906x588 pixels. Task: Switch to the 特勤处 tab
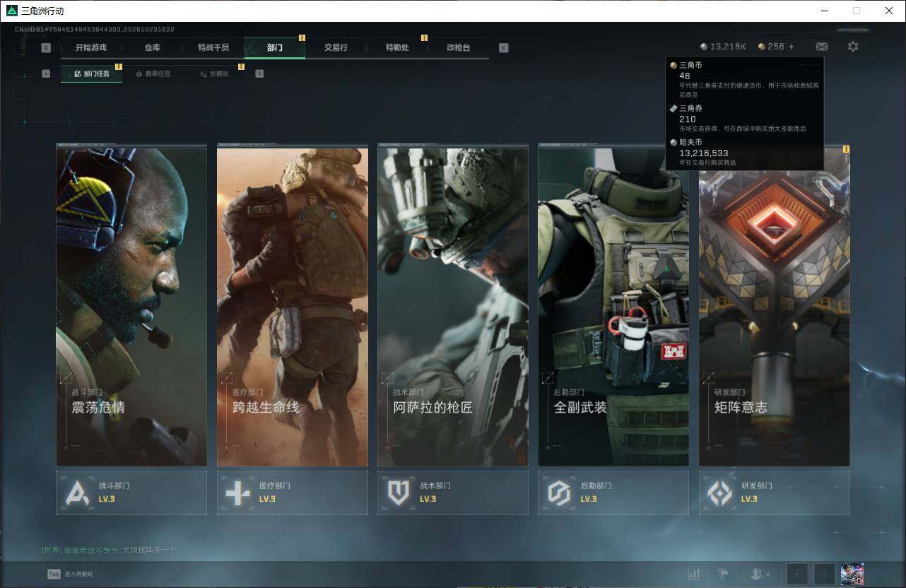click(x=397, y=47)
